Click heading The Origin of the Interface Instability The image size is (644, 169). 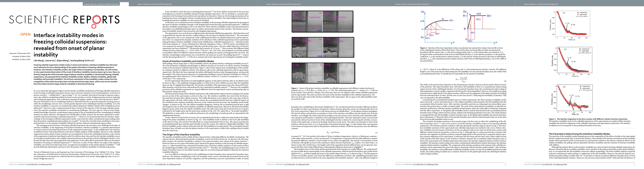pyautogui.click(x=181, y=134)
